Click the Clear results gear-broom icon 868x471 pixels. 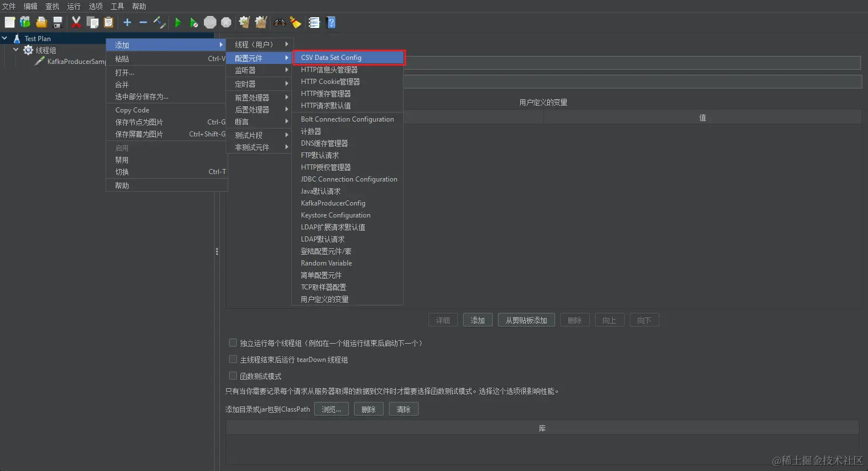[x=244, y=22]
